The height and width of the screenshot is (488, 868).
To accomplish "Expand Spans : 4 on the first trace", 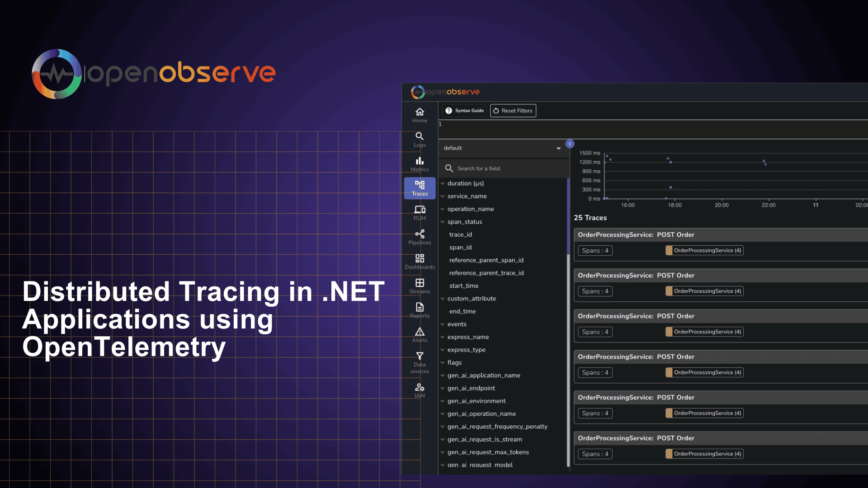I will [x=594, y=250].
